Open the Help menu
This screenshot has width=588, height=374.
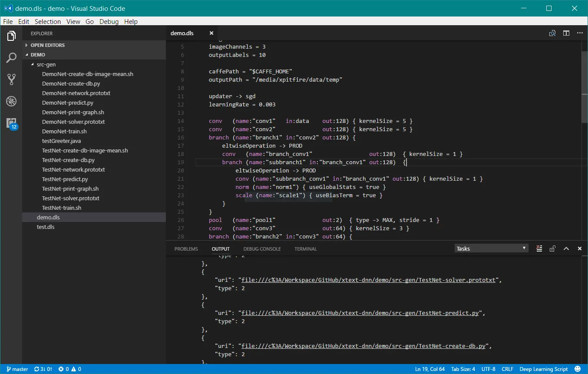131,21
